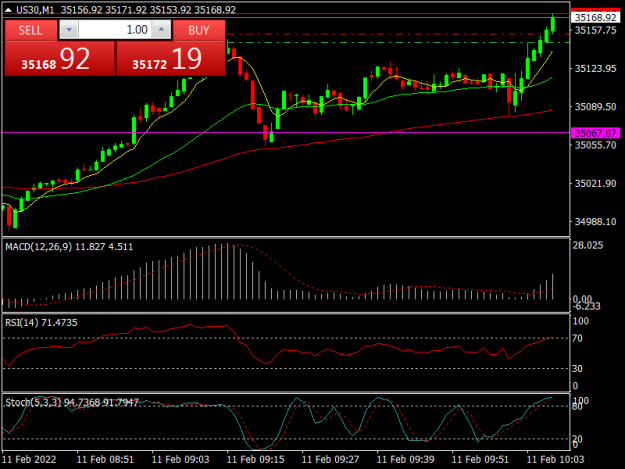The height and width of the screenshot is (469, 625).
Task: Click the SELL button label
Action: pos(30,30)
